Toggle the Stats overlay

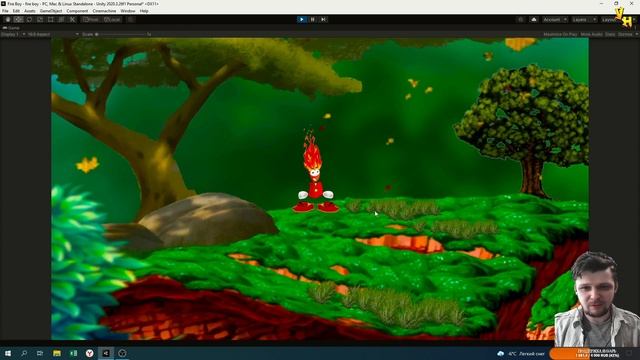[x=610, y=34]
